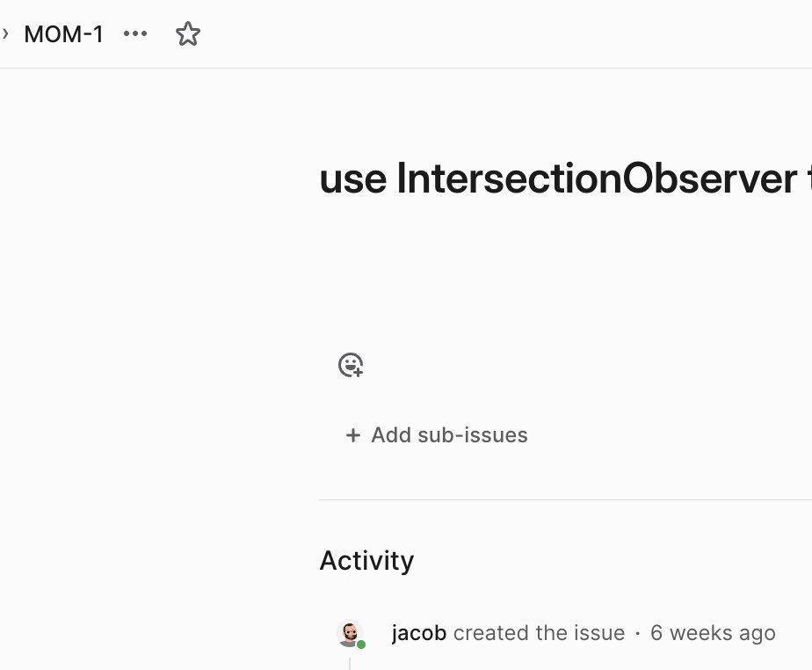
Task: Click the add emoji reaction icon
Action: click(x=351, y=365)
